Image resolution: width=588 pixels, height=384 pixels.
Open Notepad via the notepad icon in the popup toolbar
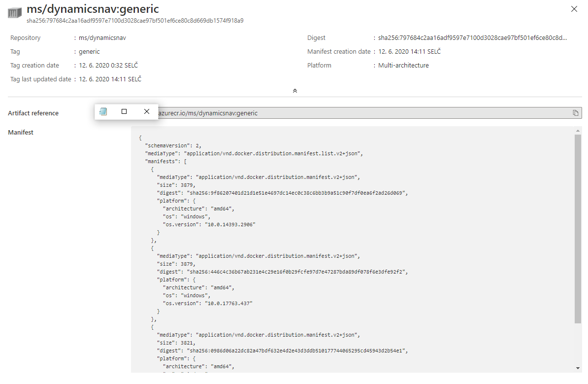coord(103,111)
